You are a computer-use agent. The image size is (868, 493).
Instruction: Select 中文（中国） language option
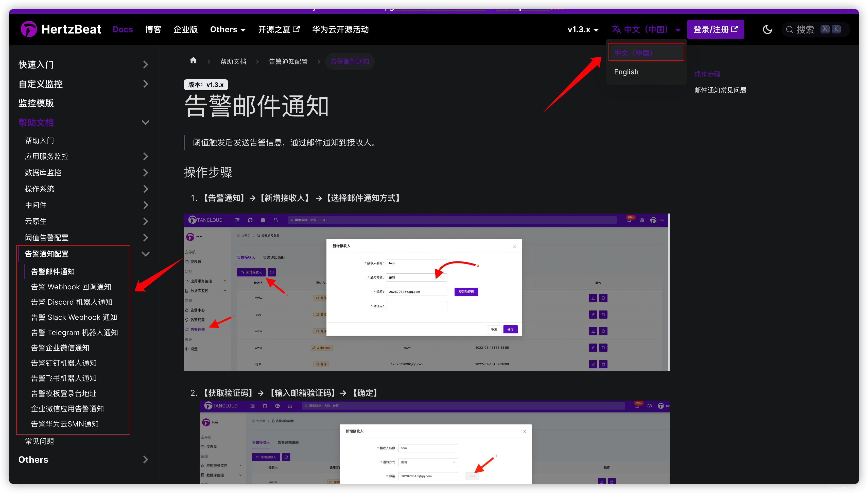tap(634, 53)
